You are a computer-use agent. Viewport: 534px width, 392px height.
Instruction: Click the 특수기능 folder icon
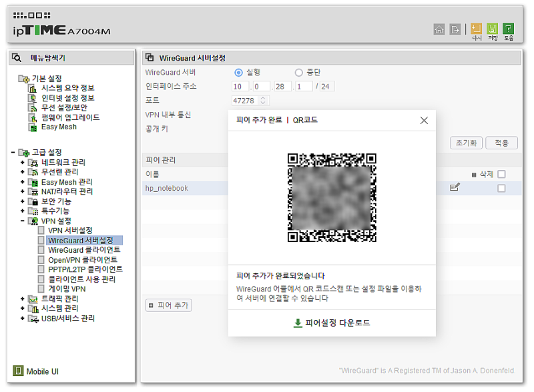(x=33, y=211)
